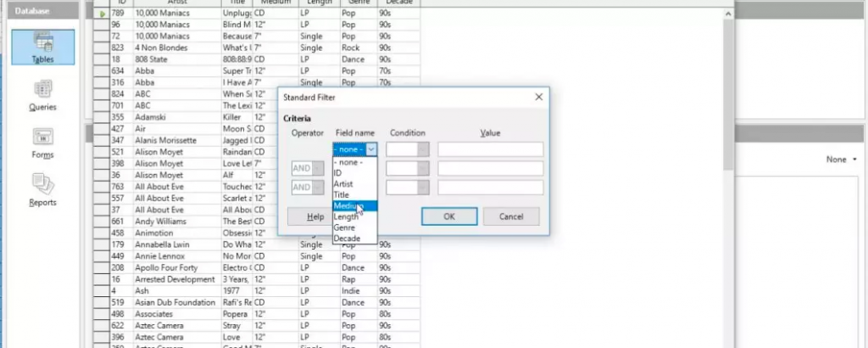Open the Reports section
Screen dimensions: 868x348
(42, 190)
